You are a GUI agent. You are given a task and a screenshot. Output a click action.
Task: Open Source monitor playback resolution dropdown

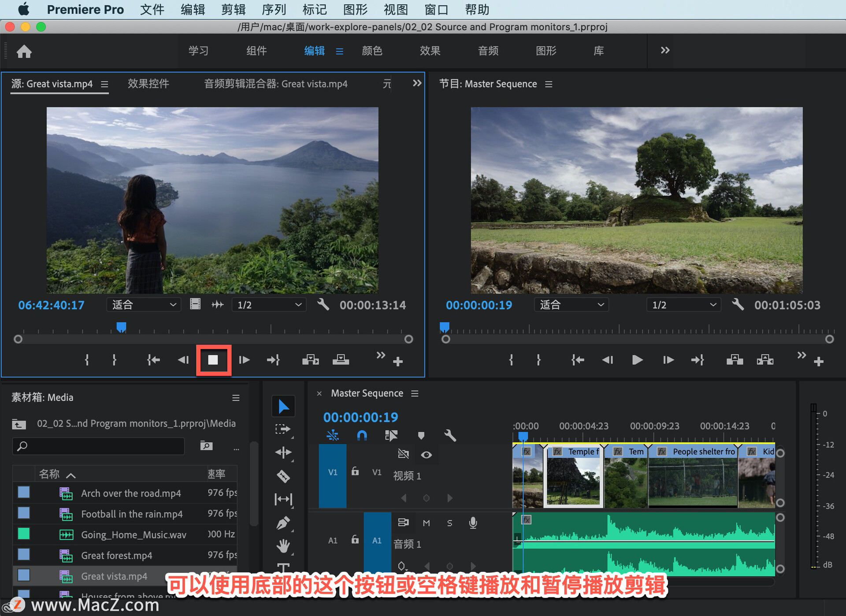tap(269, 304)
